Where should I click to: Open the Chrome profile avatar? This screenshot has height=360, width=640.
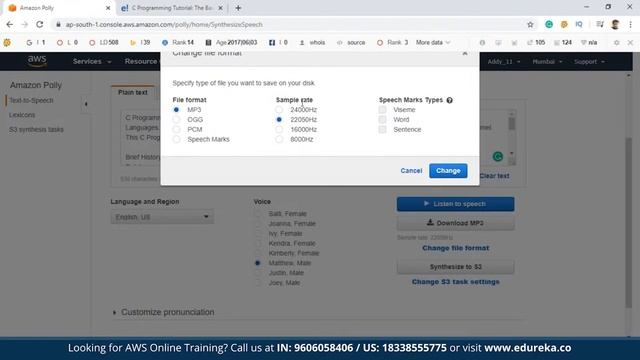[616, 24]
